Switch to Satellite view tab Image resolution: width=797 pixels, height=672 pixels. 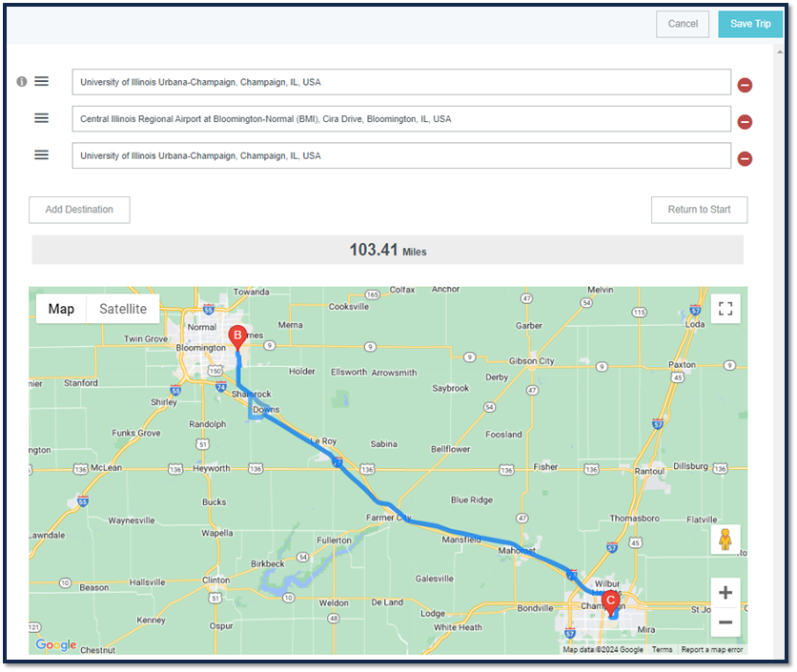click(x=123, y=309)
